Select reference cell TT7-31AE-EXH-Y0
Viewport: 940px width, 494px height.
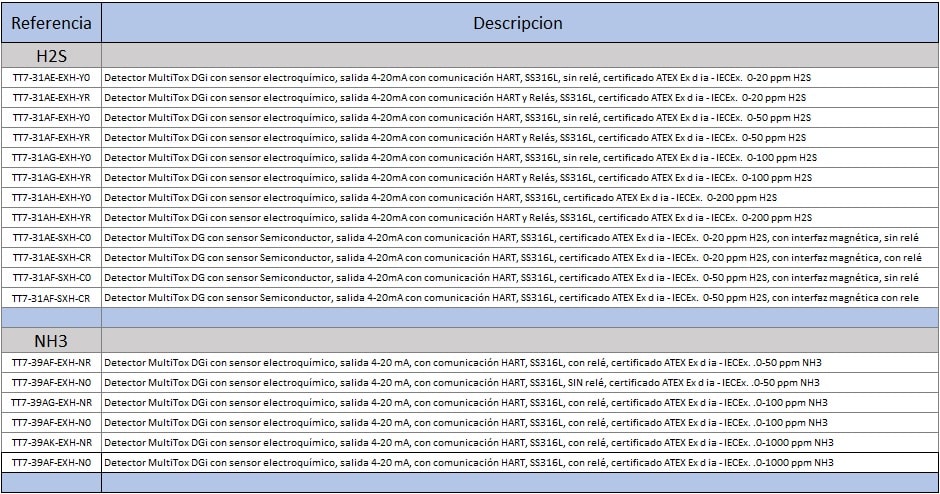click(x=51, y=77)
